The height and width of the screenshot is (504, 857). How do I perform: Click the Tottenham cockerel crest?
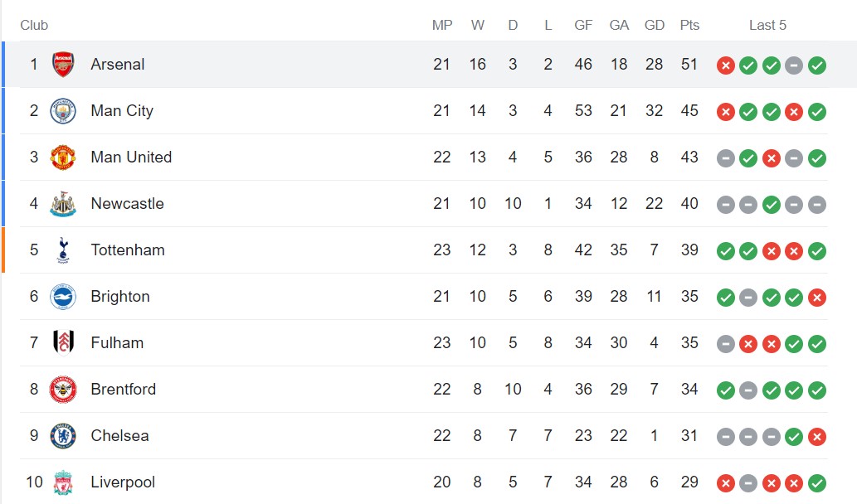(x=63, y=250)
